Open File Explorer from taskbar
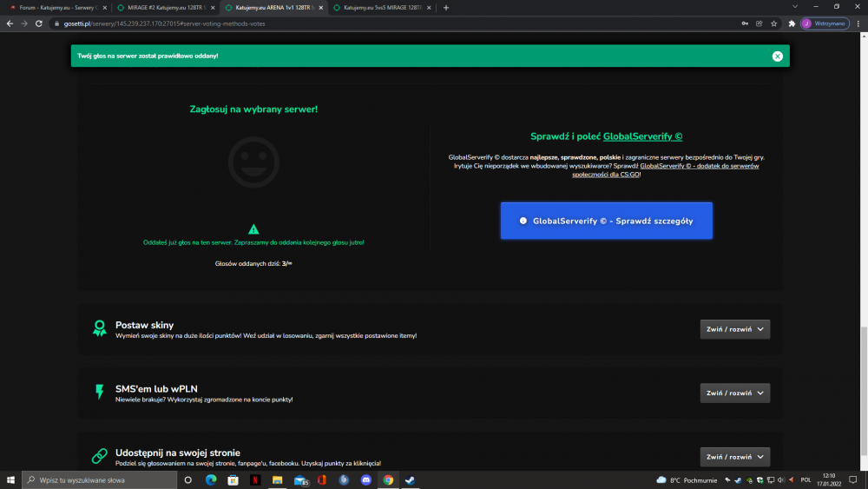The height and width of the screenshot is (489, 868). pyautogui.click(x=278, y=480)
